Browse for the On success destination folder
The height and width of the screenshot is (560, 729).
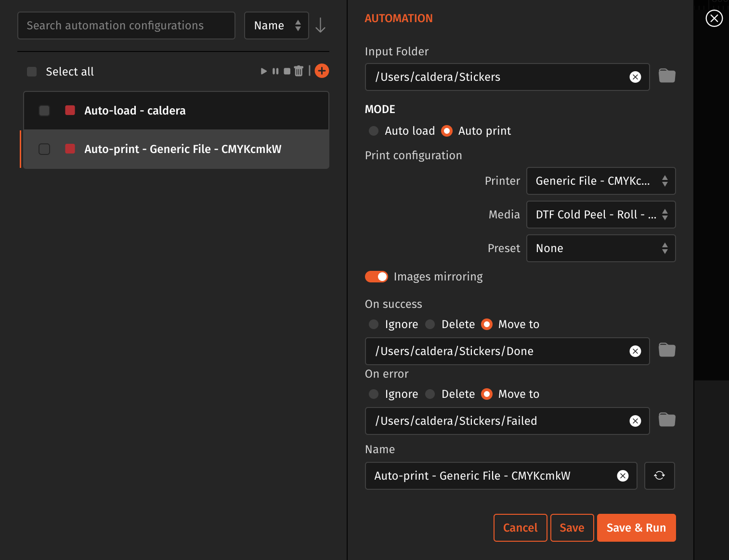coord(667,350)
